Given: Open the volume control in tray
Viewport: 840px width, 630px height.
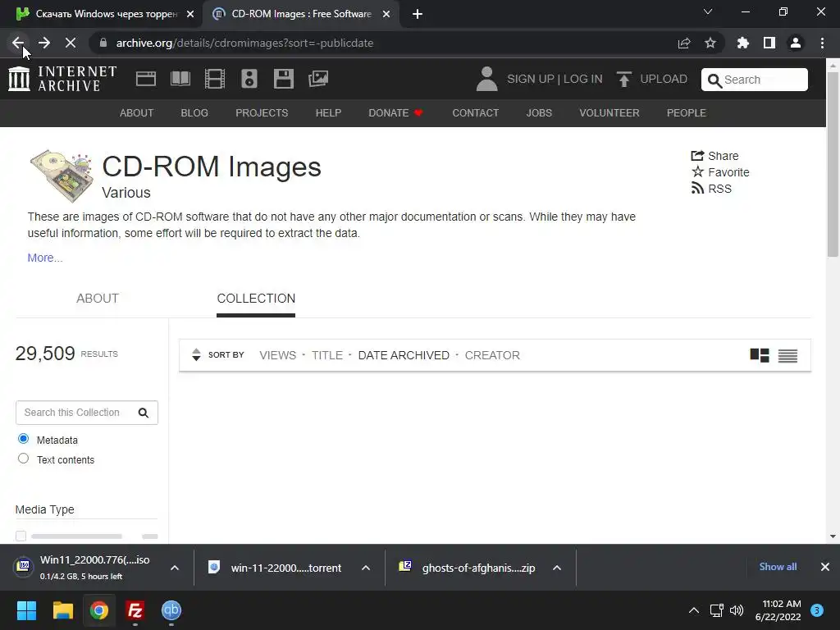Looking at the screenshot, I should pyautogui.click(x=737, y=610).
